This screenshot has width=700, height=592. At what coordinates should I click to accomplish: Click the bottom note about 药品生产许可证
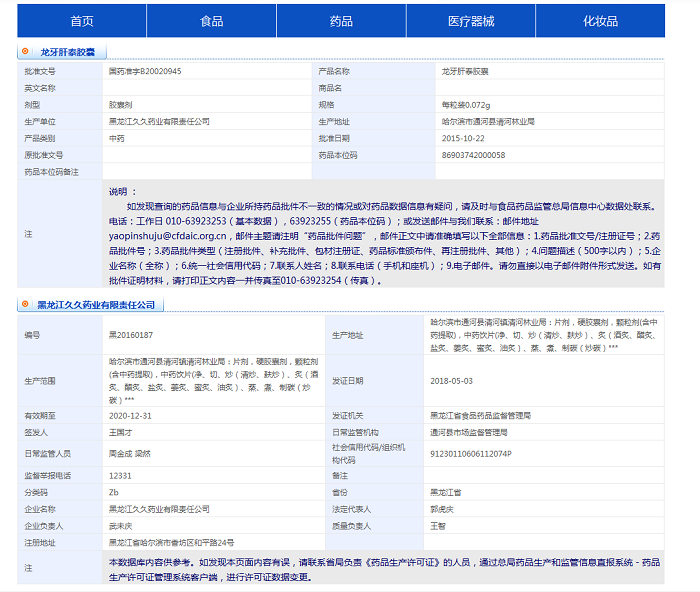pos(384,569)
